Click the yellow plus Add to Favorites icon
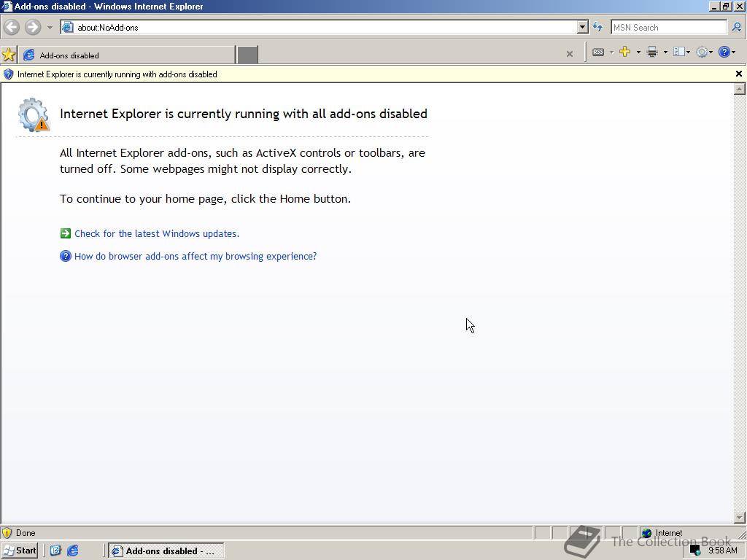 pos(624,52)
